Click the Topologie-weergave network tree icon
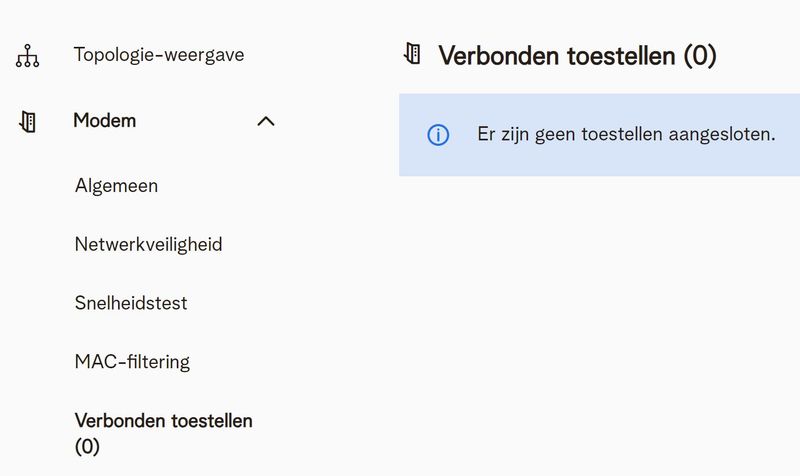 [x=28, y=56]
